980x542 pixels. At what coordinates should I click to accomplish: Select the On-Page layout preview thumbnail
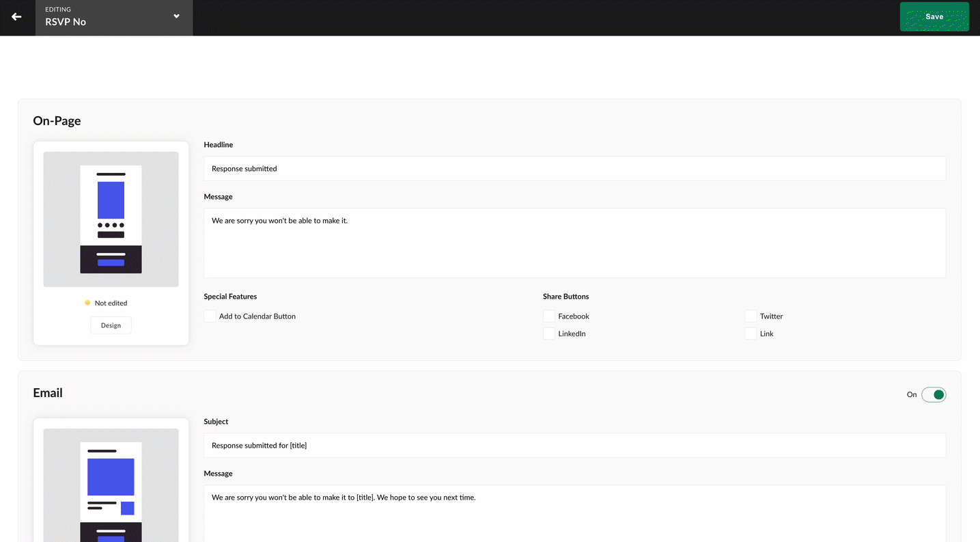[111, 219]
